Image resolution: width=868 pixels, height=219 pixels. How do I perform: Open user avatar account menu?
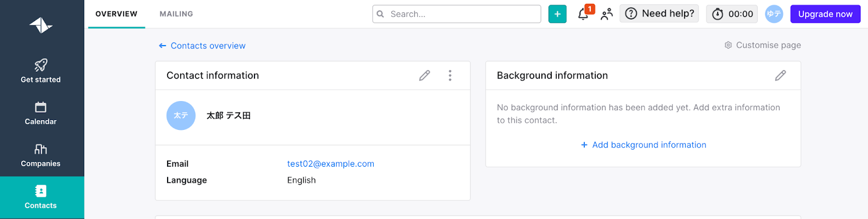click(x=774, y=14)
